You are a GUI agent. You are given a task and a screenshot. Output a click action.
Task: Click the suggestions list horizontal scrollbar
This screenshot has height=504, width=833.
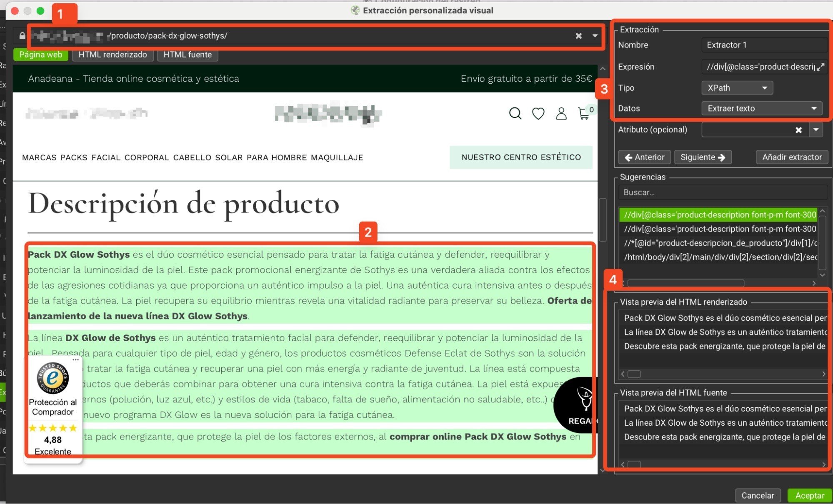[x=685, y=283]
